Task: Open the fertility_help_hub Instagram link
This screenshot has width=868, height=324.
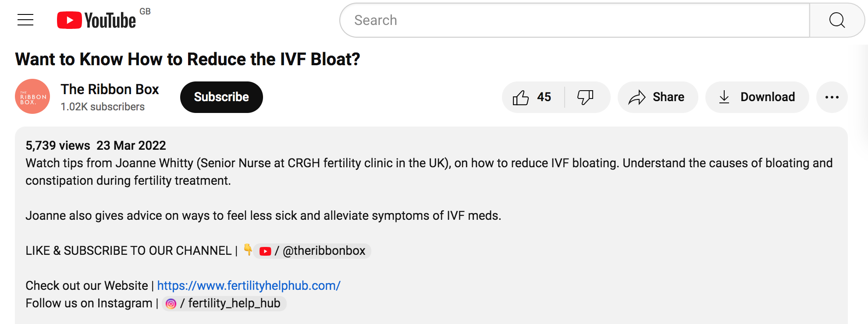Action: point(234,303)
